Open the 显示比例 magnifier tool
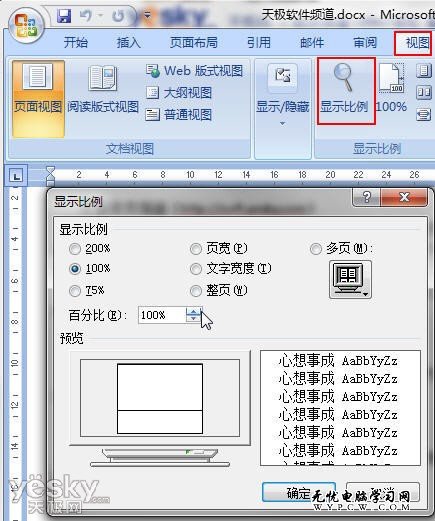The image size is (435, 521). pyautogui.click(x=345, y=91)
